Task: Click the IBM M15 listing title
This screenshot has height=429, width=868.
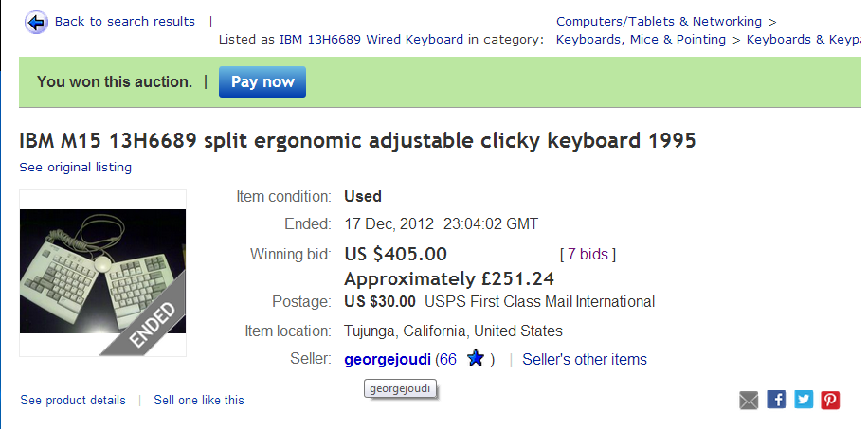Action: point(358,141)
